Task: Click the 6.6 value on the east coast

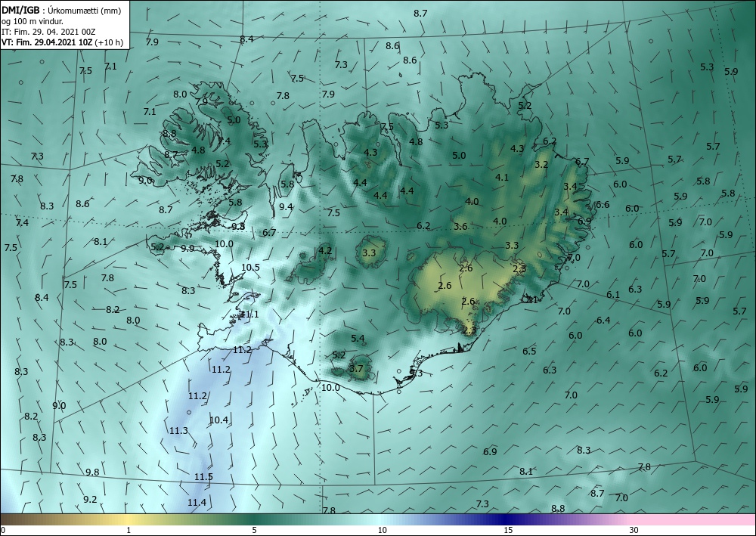Action: point(603,204)
